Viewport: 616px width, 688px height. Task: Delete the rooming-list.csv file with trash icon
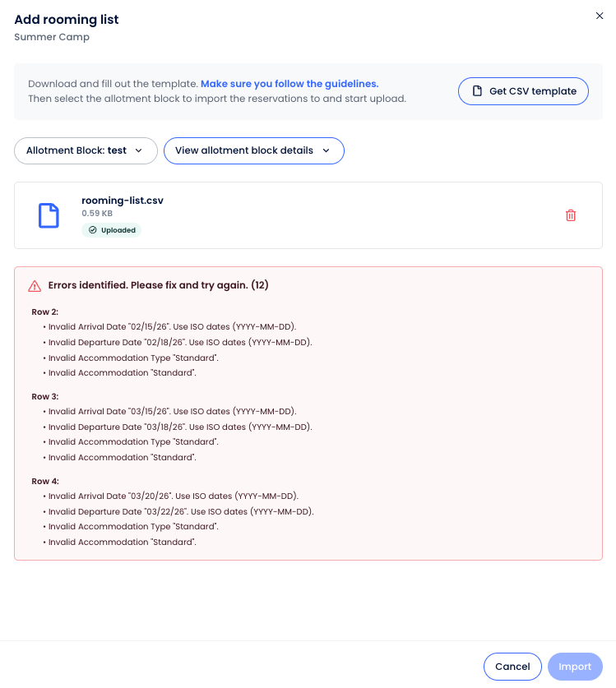pyautogui.click(x=571, y=215)
